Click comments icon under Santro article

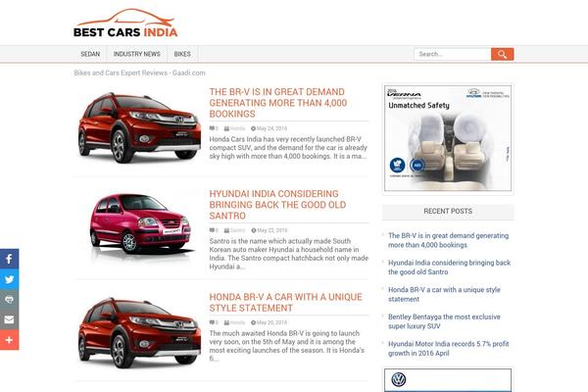pos(214,230)
